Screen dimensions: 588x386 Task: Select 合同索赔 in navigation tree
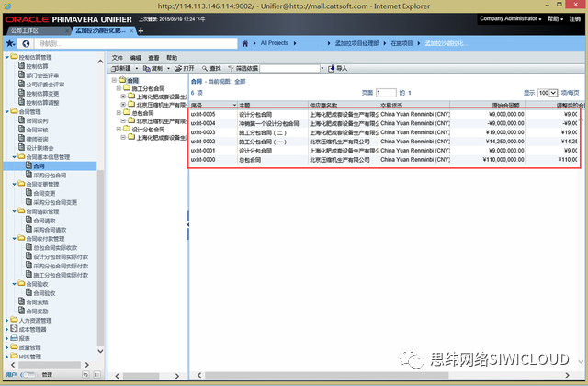37,302
